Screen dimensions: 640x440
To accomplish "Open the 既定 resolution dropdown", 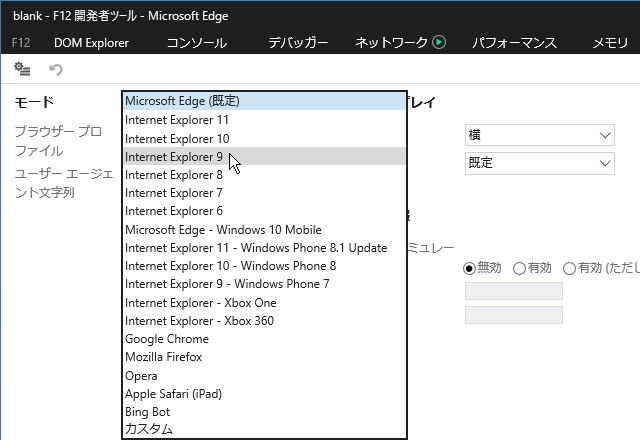I will coord(540,163).
